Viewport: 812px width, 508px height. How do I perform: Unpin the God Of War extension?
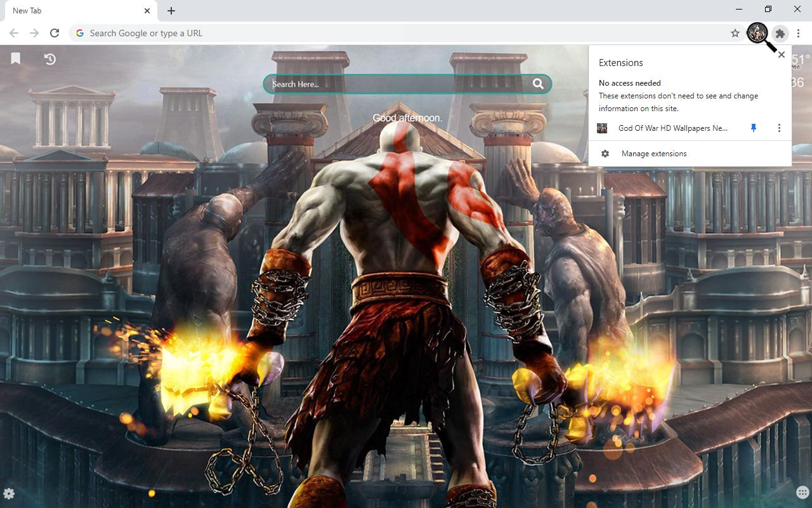coord(754,128)
